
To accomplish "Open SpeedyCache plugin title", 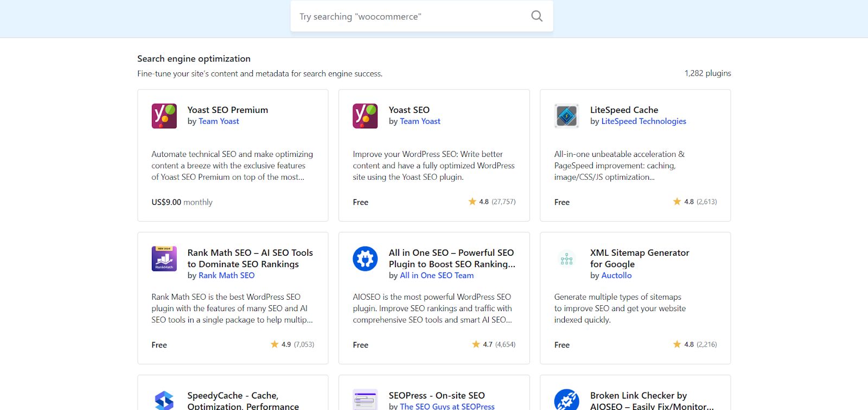I will pos(243,401).
